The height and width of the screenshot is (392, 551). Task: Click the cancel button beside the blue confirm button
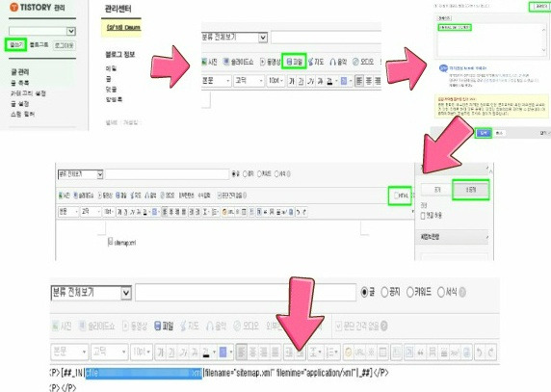point(499,133)
